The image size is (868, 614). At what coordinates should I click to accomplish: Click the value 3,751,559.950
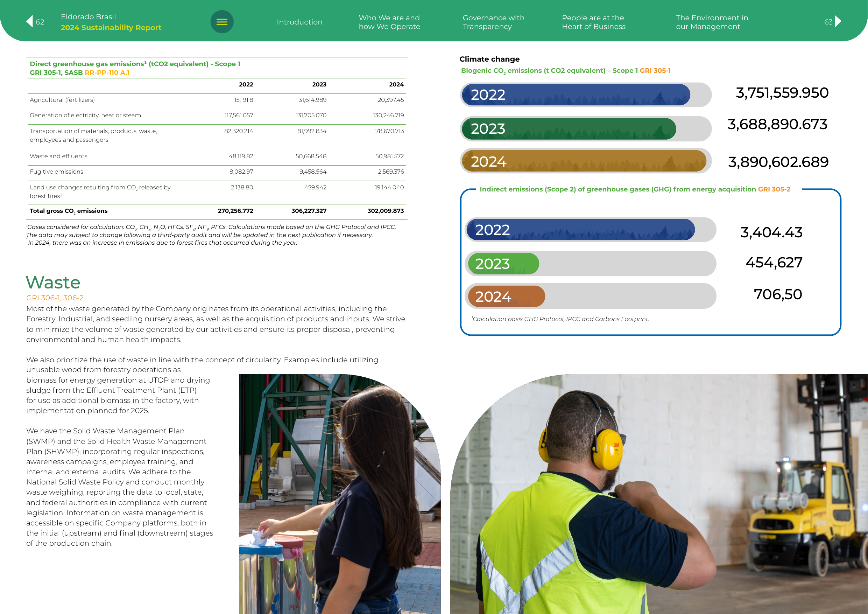point(782,93)
